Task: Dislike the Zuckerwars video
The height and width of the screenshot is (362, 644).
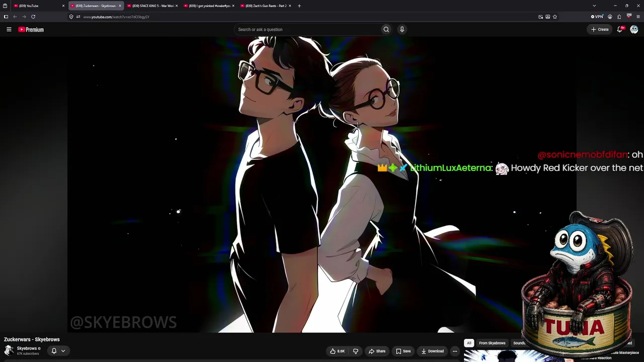Action: 355,351
